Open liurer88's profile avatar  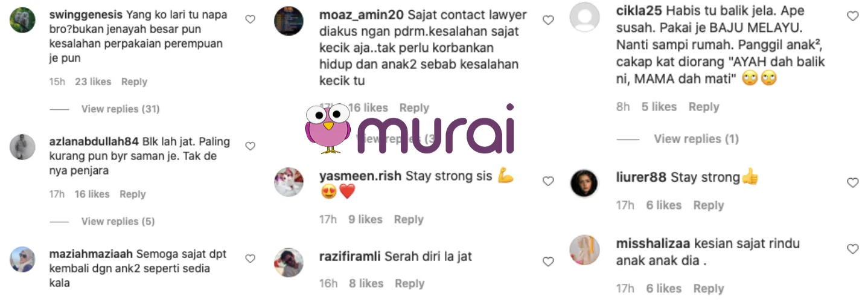click(x=584, y=183)
